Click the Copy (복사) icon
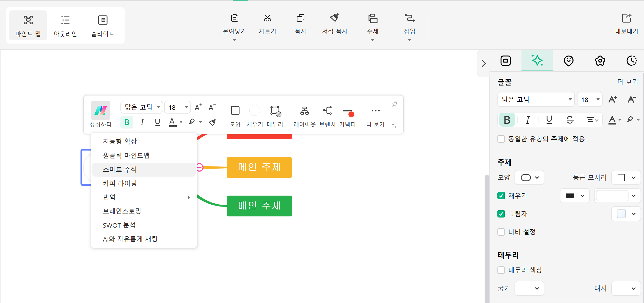Image resolution: width=644 pixels, height=303 pixels. point(301,18)
